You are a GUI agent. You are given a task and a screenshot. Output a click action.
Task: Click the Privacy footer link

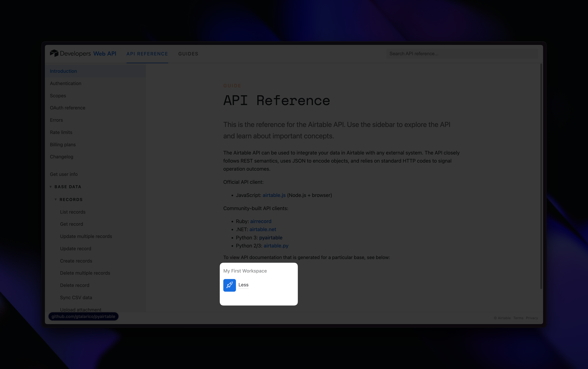[x=532, y=318]
